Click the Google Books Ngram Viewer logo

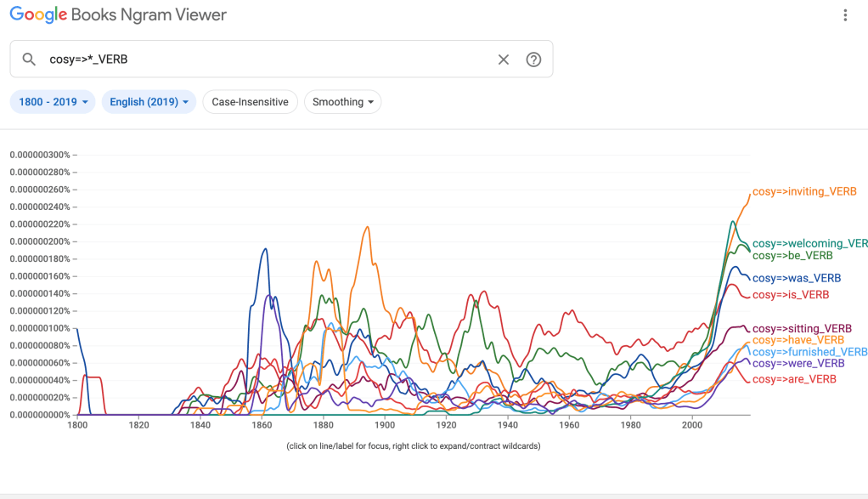click(117, 15)
